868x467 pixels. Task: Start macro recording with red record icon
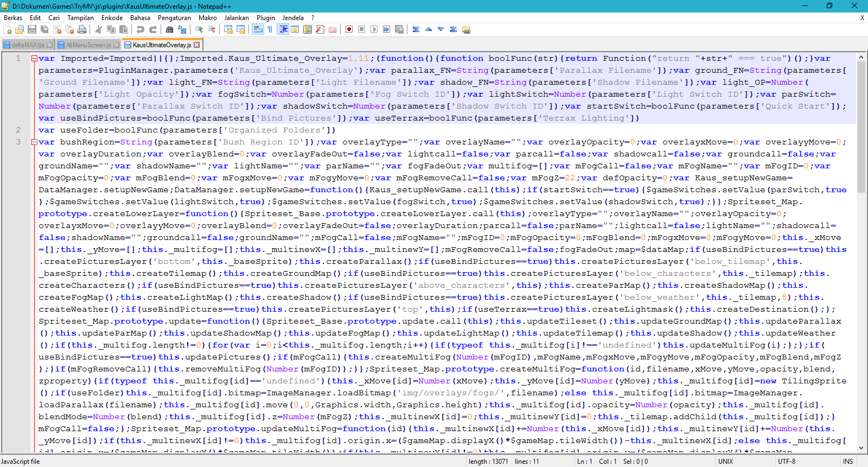(x=349, y=29)
